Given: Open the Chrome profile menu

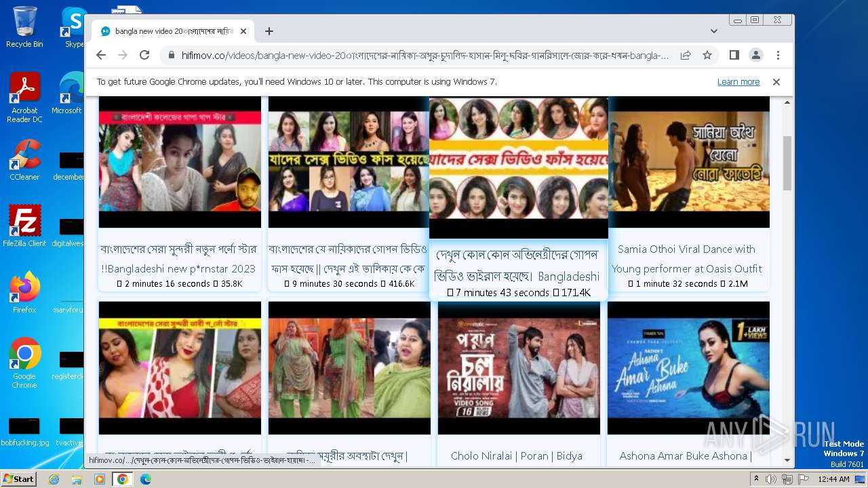Looking at the screenshot, I should coord(756,55).
